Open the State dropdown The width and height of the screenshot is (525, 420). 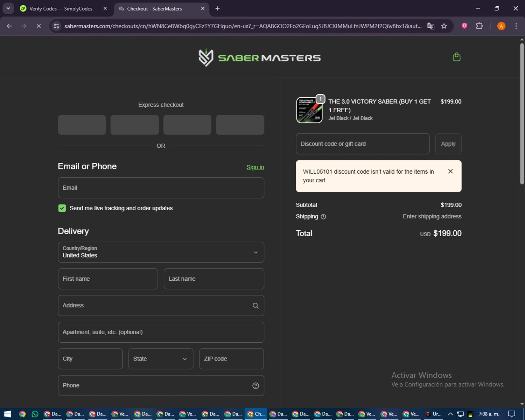[x=161, y=359]
